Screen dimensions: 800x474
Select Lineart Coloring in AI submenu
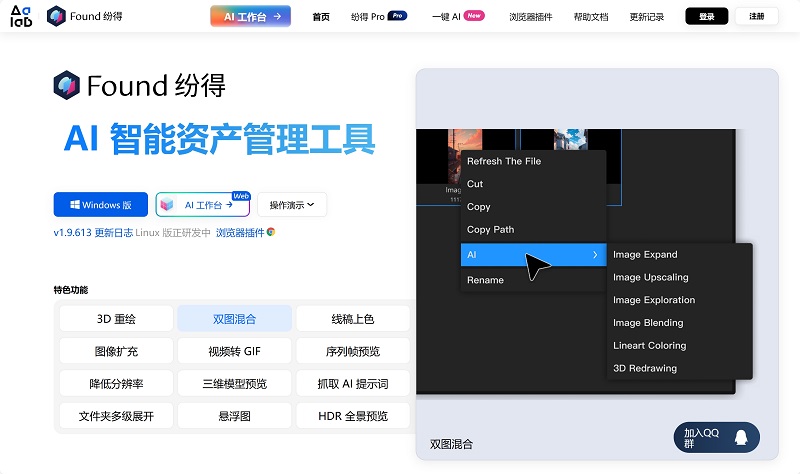tap(680, 345)
